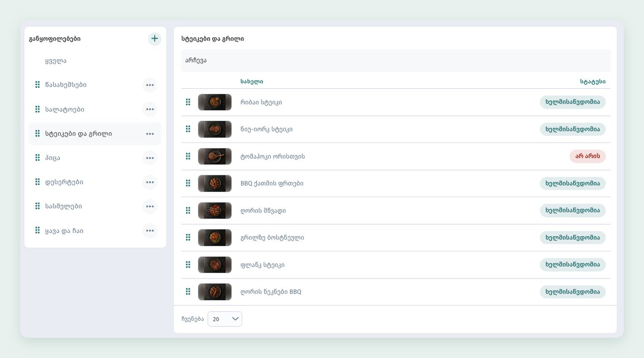
Task: Toggle the არ არის status on ტომაჰოკი ორისთვის
Action: (587, 156)
